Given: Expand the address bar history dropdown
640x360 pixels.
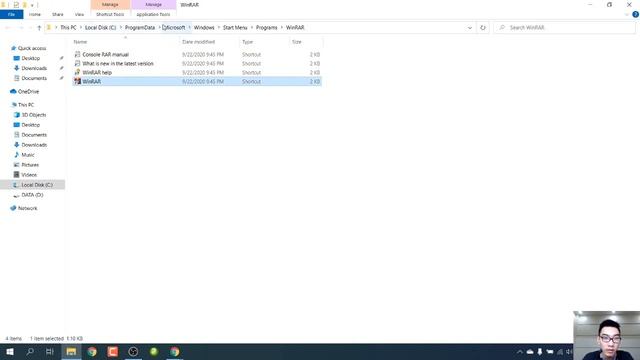Looking at the screenshot, I should point(470,28).
